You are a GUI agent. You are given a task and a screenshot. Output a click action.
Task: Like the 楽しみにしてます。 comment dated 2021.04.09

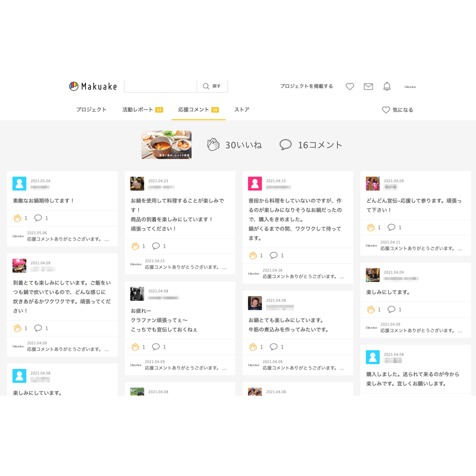coord(371,309)
